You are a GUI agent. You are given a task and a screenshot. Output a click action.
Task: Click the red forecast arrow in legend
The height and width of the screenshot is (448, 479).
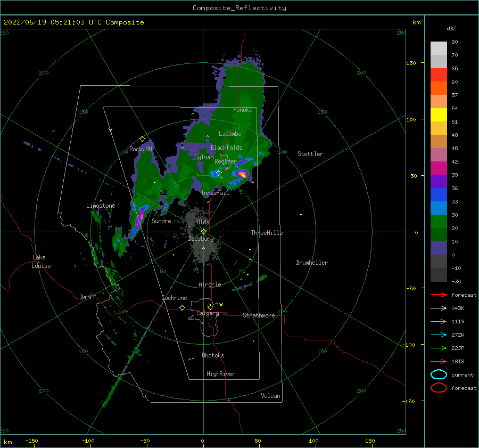click(439, 295)
